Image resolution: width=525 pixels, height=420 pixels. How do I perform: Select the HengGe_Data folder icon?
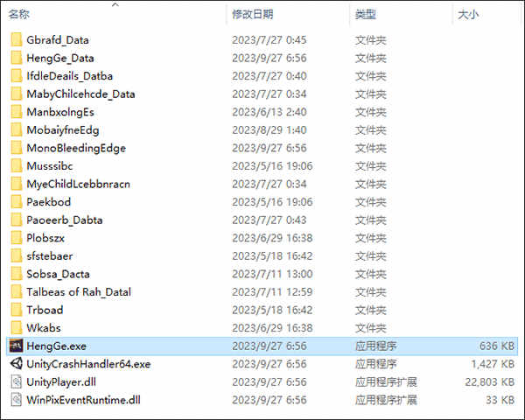[16, 58]
